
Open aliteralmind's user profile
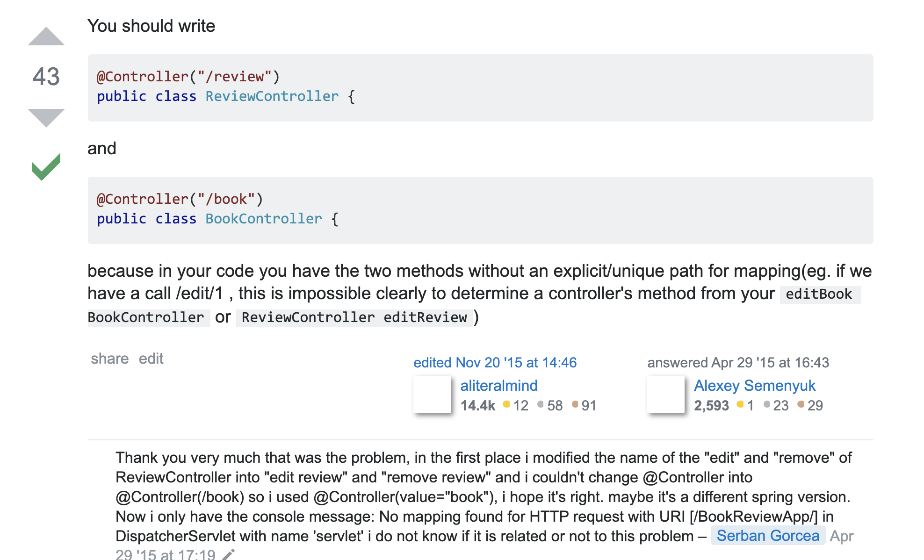(498, 386)
